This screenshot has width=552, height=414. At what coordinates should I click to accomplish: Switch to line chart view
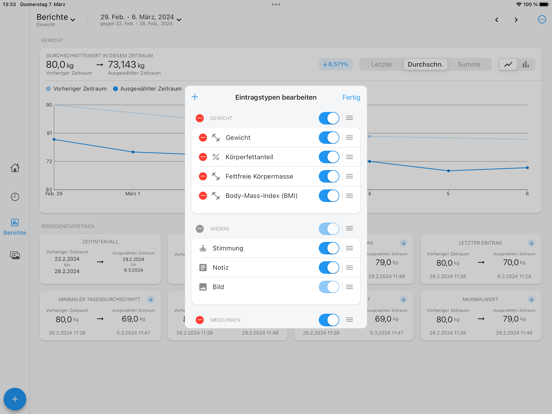(x=508, y=64)
